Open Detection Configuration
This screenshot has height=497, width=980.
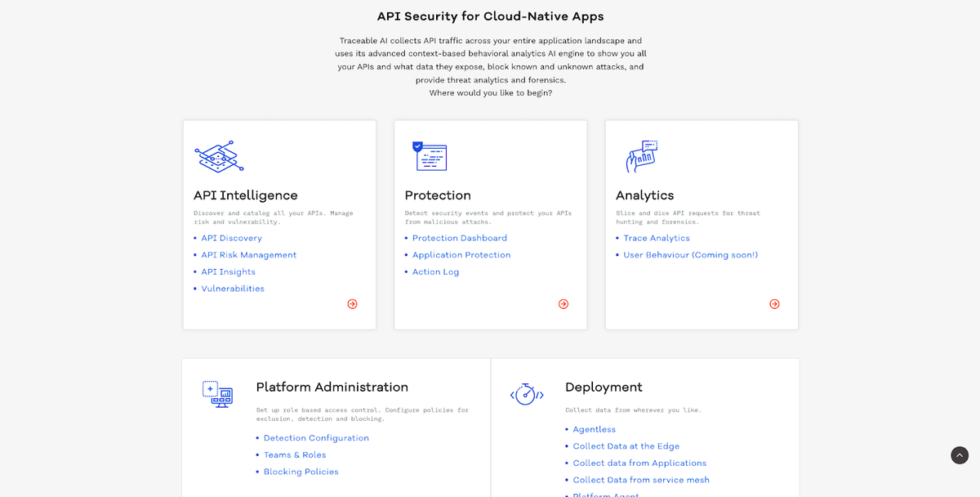pyautogui.click(x=316, y=437)
